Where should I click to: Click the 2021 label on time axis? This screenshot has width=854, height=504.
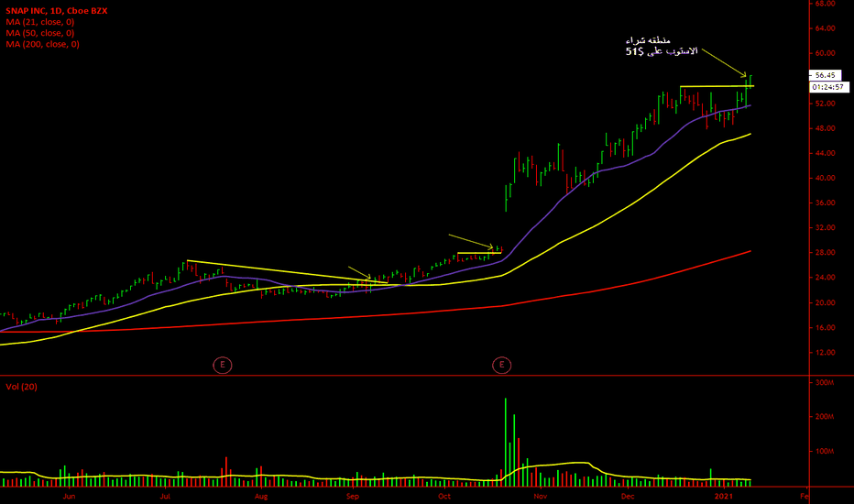pyautogui.click(x=724, y=497)
